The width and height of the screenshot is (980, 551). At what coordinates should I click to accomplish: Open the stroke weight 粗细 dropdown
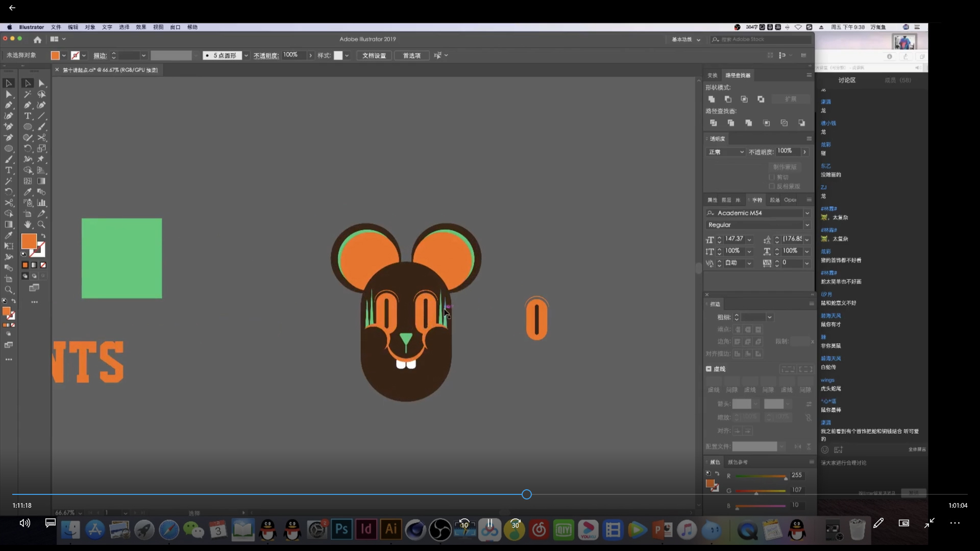click(770, 317)
